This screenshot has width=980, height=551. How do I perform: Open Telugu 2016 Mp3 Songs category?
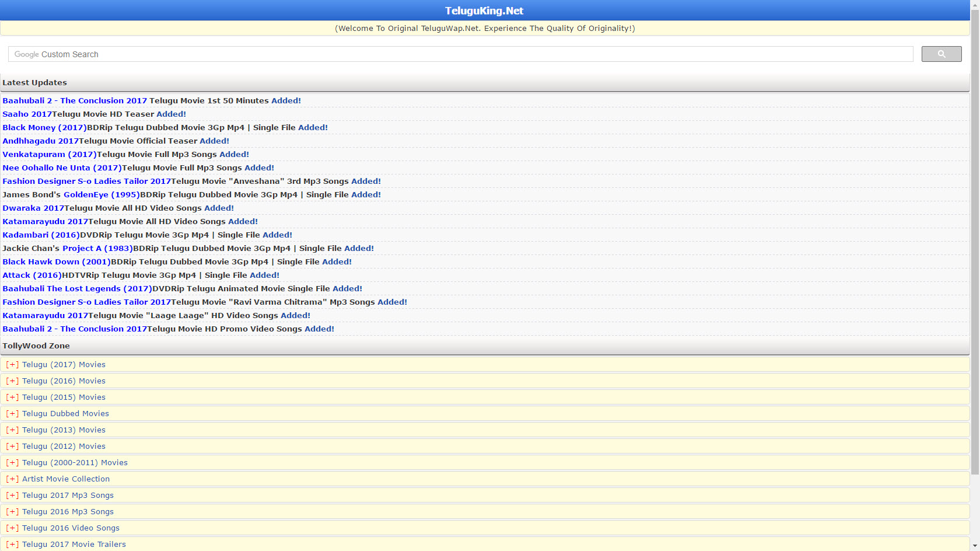point(68,511)
